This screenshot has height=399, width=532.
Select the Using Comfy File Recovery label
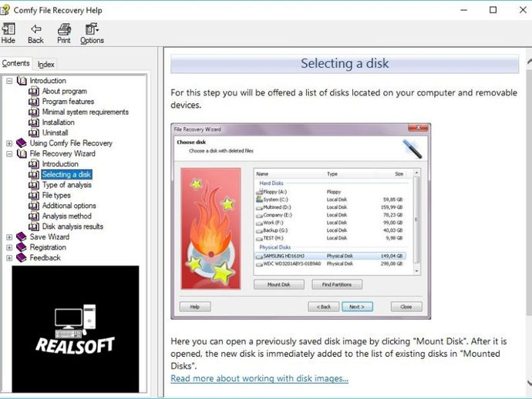(x=71, y=143)
